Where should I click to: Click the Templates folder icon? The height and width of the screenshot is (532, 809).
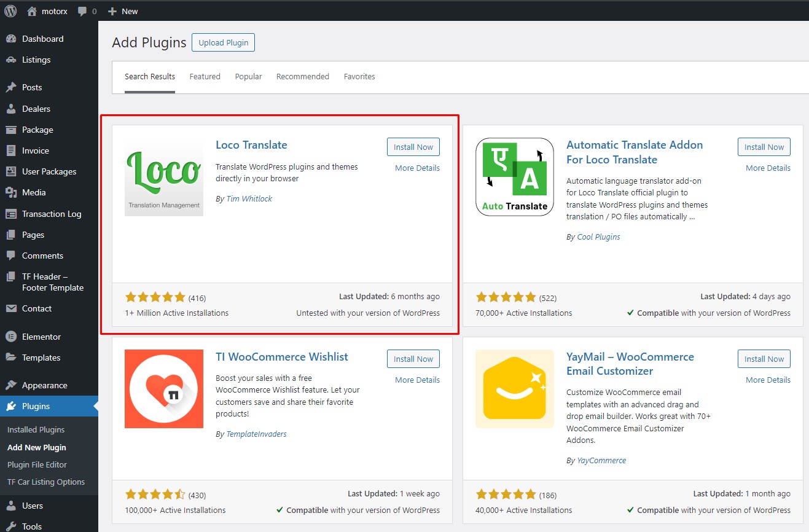pyautogui.click(x=11, y=358)
